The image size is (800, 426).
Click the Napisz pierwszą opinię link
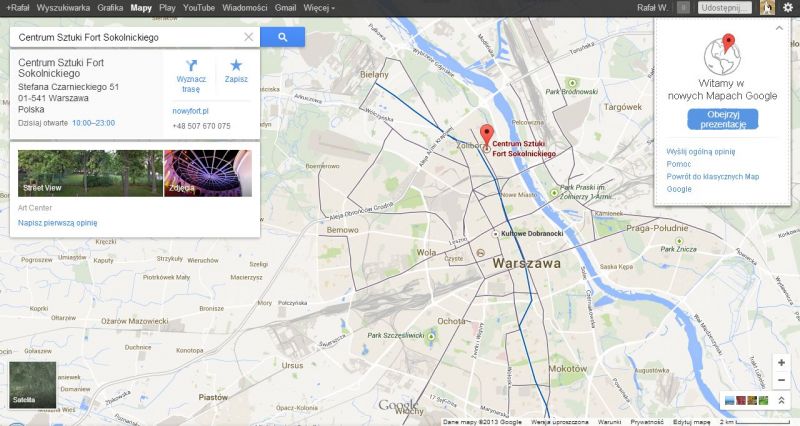tap(58, 223)
